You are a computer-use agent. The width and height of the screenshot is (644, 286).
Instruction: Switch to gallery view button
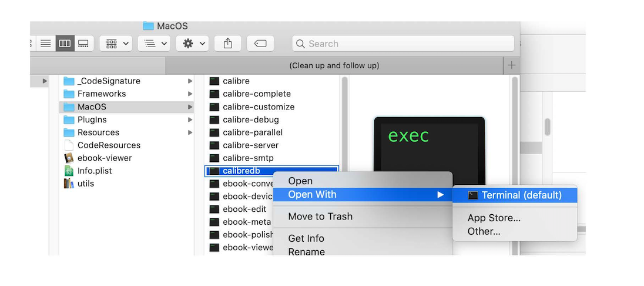click(x=84, y=44)
